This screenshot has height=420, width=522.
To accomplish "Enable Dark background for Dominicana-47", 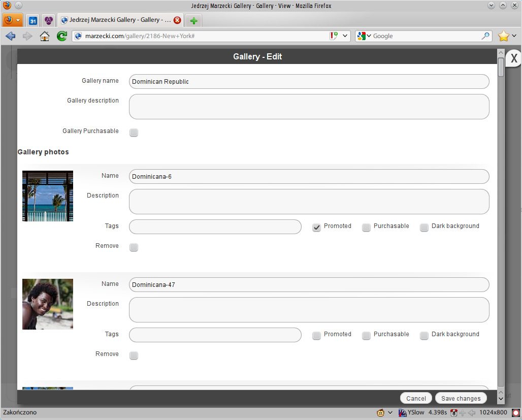I will (x=424, y=336).
